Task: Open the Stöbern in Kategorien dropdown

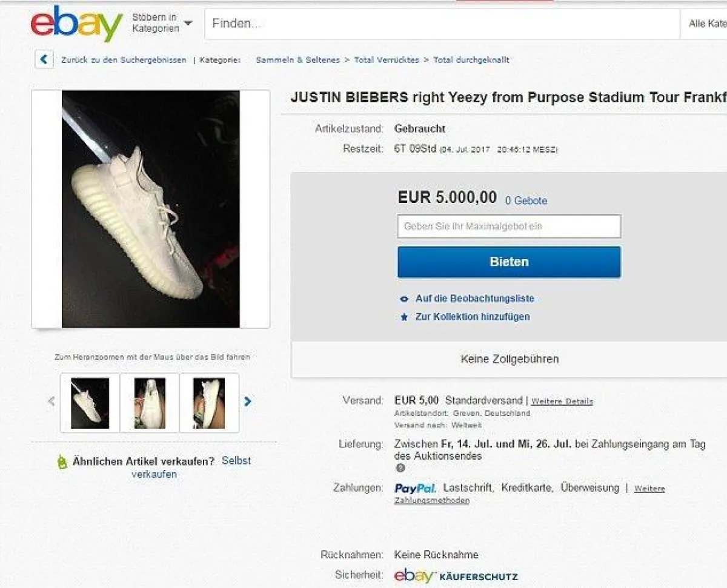Action: [x=162, y=24]
